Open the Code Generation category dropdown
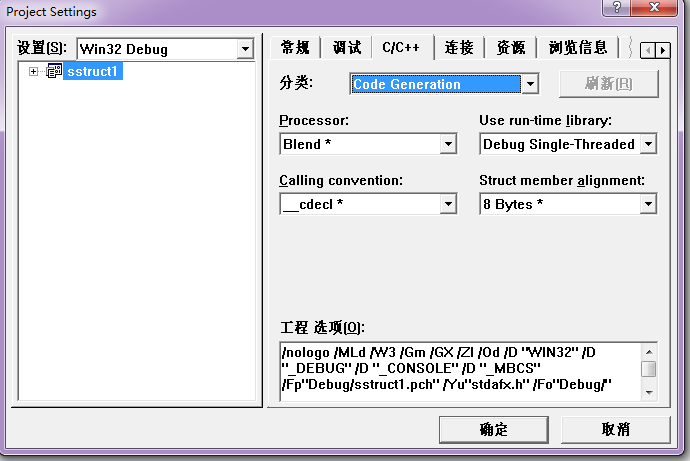690x461 pixels. tap(530, 84)
